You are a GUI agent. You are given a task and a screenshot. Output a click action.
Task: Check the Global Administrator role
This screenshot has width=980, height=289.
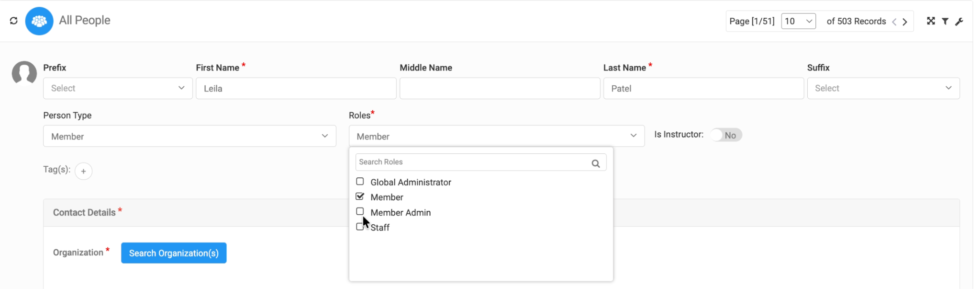coord(360,182)
